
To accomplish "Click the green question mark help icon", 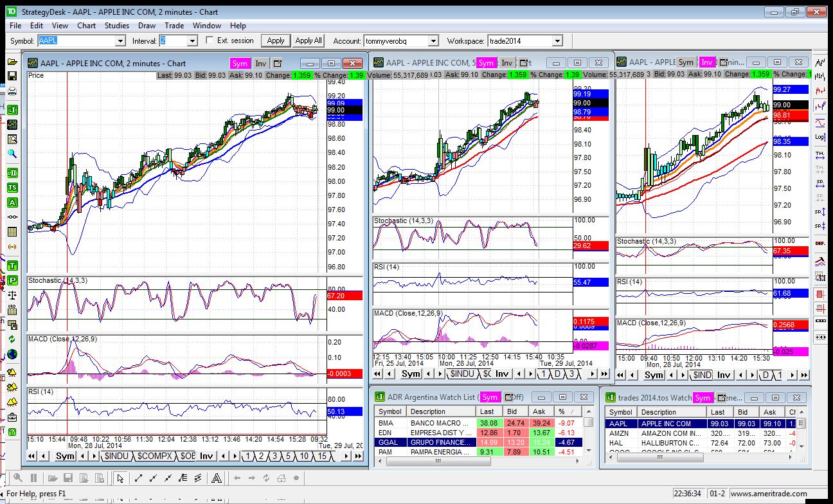I will [x=12, y=432].
